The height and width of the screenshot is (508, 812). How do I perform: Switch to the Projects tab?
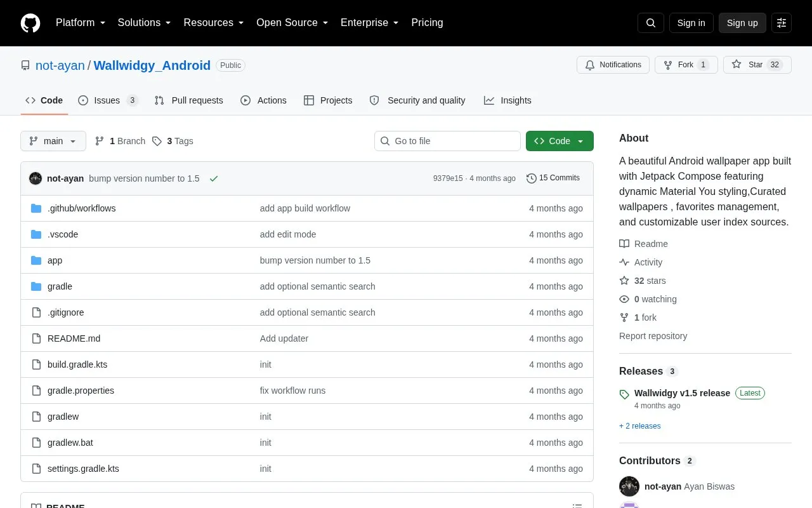click(328, 100)
